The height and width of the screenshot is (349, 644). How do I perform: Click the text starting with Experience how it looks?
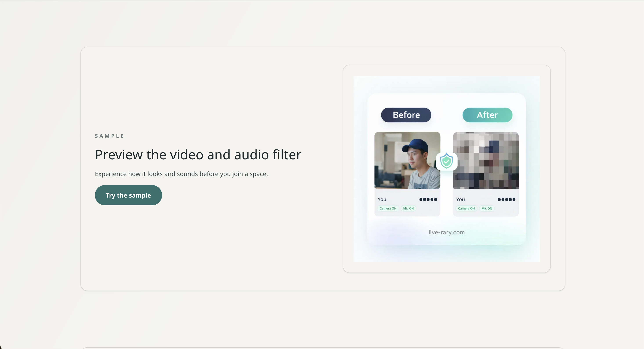point(181,174)
